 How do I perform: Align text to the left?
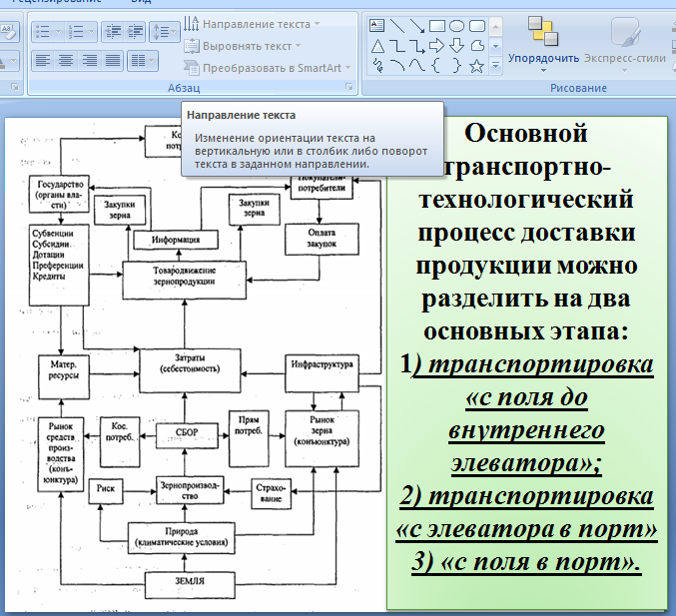click(x=43, y=60)
